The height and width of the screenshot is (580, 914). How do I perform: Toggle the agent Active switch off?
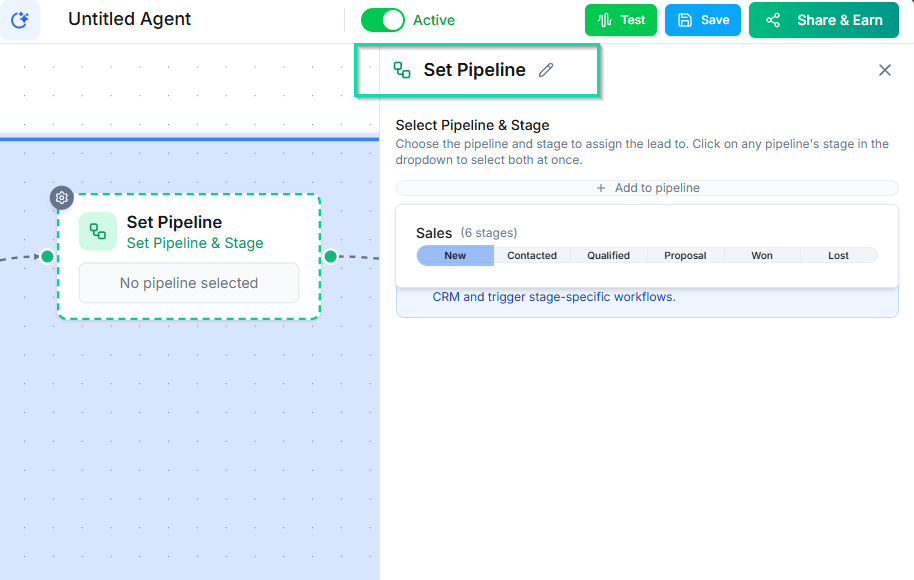385,19
